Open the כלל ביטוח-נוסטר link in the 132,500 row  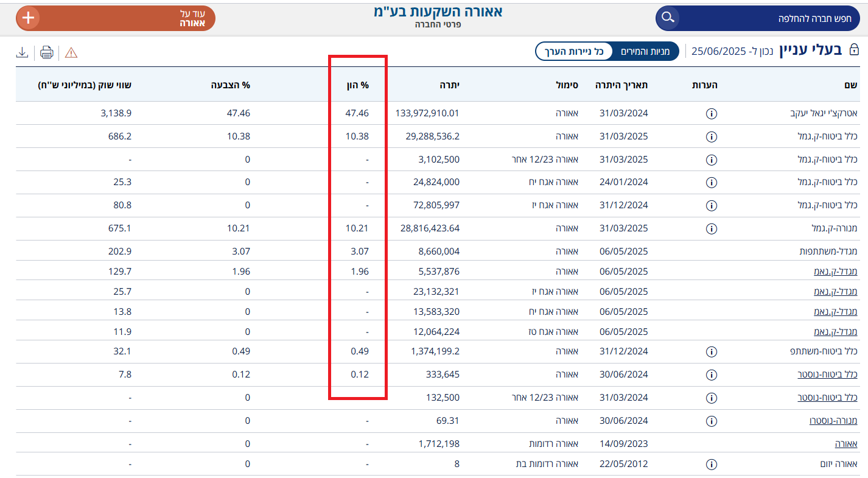(828, 398)
